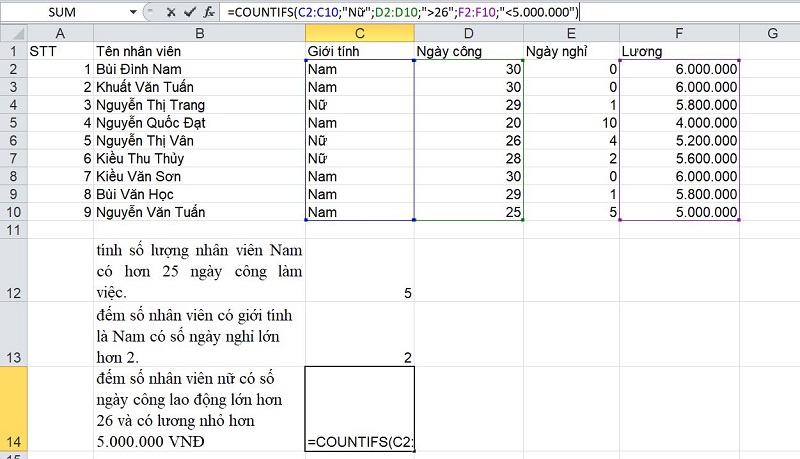Select row 13 header

(13, 334)
